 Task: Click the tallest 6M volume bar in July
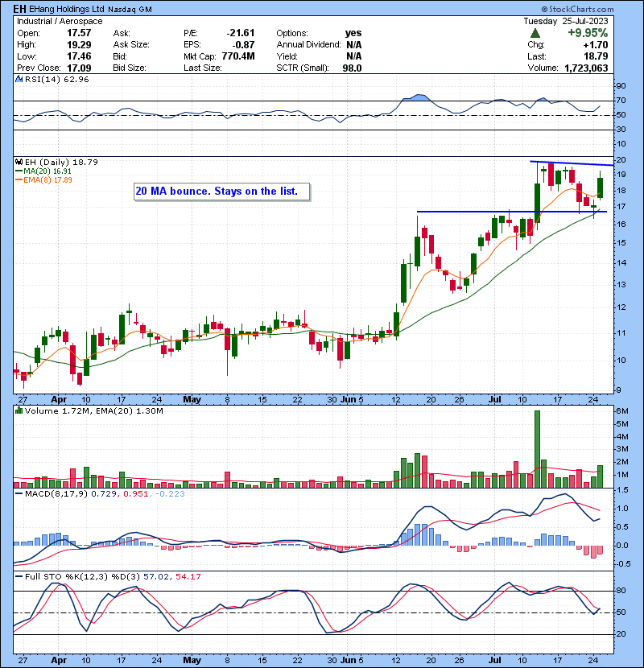[x=537, y=449]
